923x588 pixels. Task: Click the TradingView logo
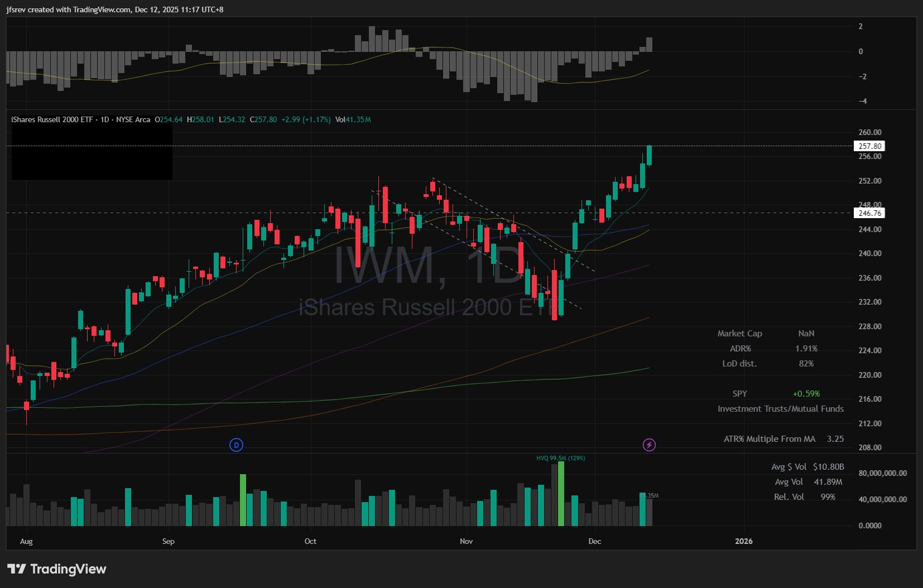point(57,569)
